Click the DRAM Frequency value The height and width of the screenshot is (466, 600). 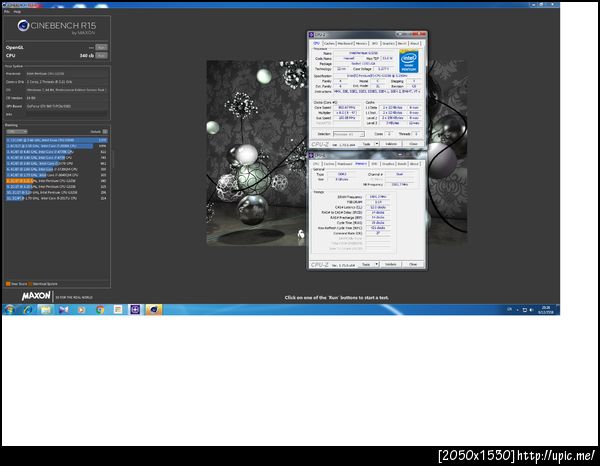click(378, 197)
